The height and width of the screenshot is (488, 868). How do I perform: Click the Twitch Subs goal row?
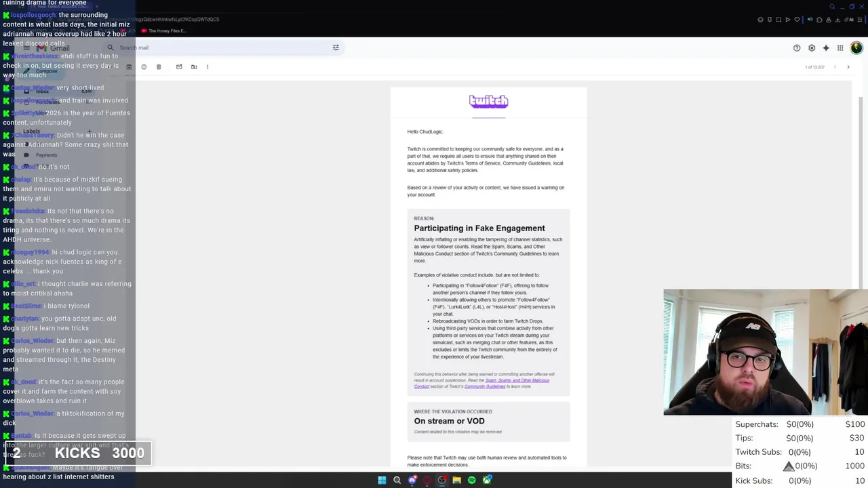pos(800,452)
